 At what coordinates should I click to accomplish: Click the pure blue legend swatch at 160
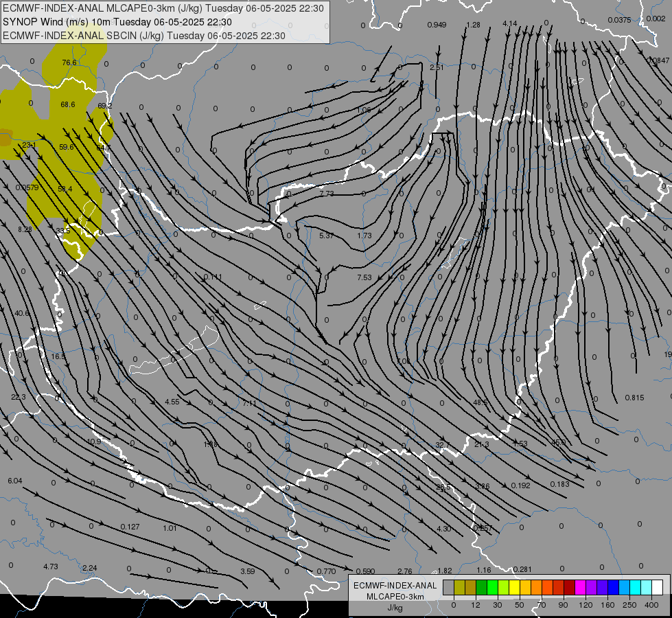(x=613, y=588)
